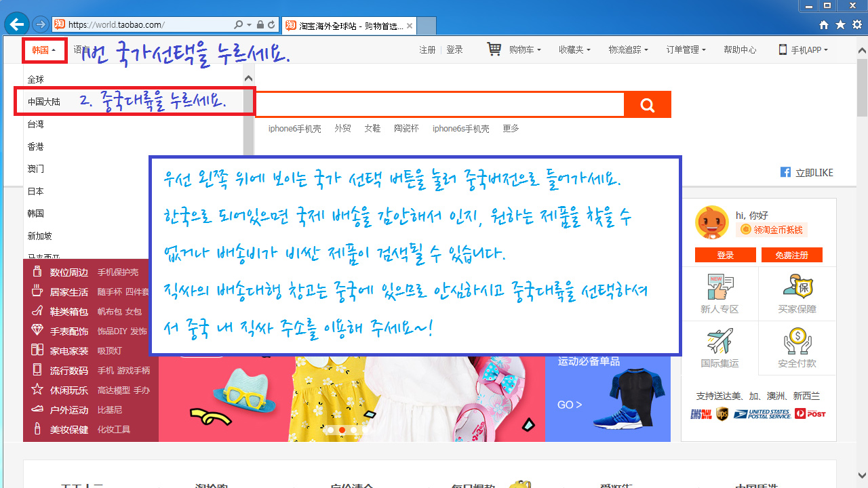The height and width of the screenshot is (488, 868).
Task: Click the Taobao favicon in address bar
Action: (60, 24)
